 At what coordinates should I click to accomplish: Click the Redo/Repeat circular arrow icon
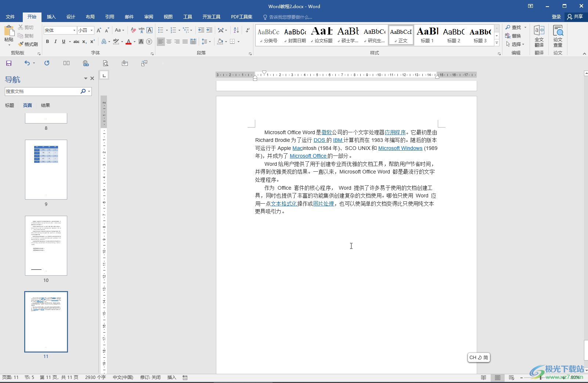click(x=47, y=63)
